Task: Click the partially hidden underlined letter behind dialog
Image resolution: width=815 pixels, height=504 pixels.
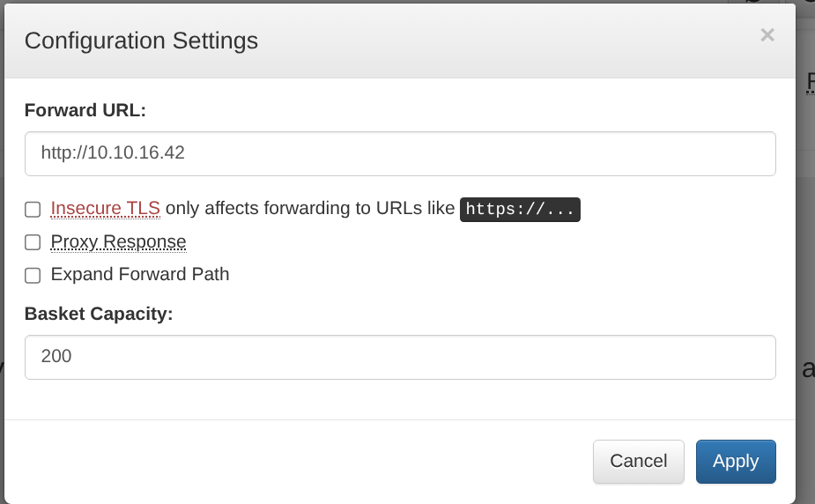Action: 810,84
